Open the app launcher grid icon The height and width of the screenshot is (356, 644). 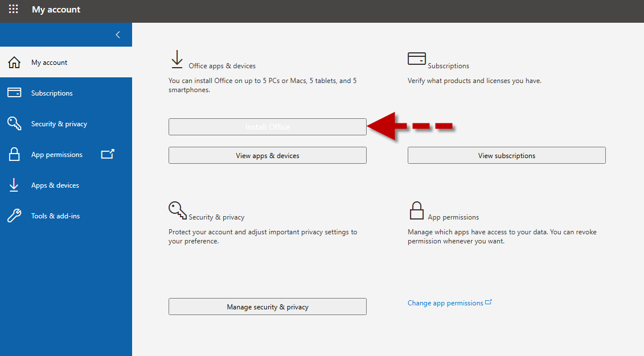(13, 9)
